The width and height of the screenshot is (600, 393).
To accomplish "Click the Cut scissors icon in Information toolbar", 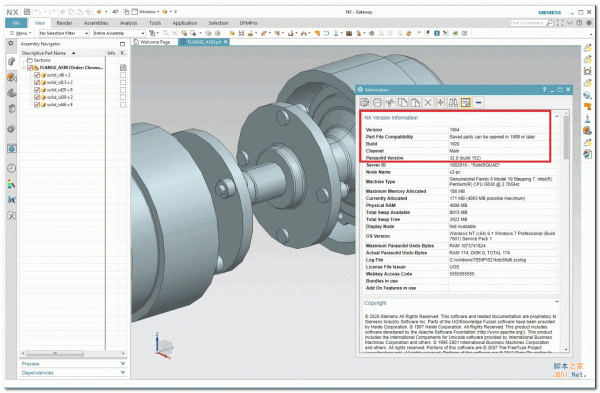I will click(390, 103).
